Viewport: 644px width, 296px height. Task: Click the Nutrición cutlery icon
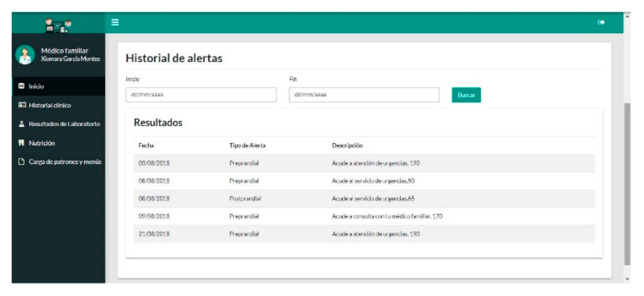[x=21, y=143]
